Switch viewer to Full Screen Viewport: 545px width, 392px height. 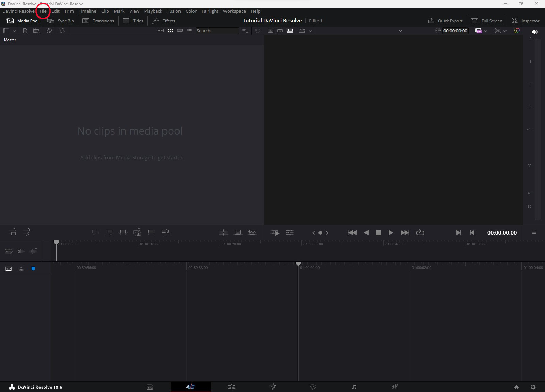coord(486,21)
